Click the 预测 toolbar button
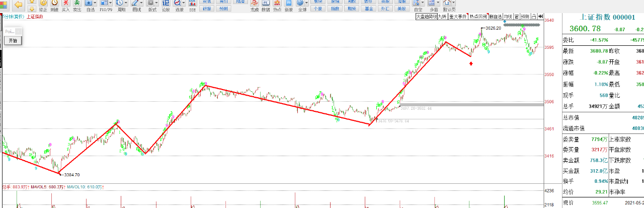 pos(223,9)
